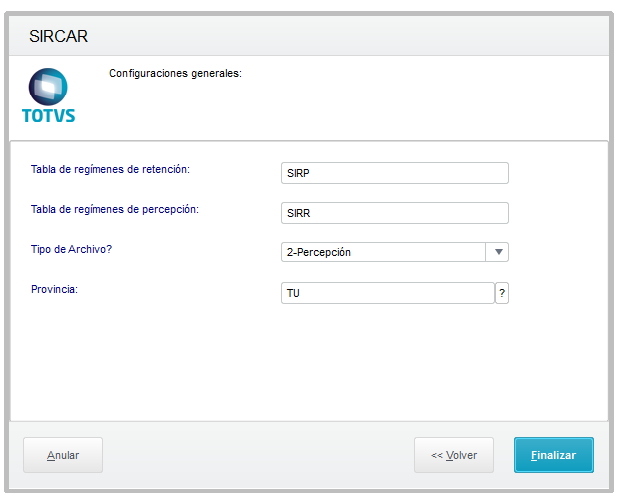Click the TOTVS circular logo icon
The width and height of the screenshot is (620, 497).
(x=47, y=87)
